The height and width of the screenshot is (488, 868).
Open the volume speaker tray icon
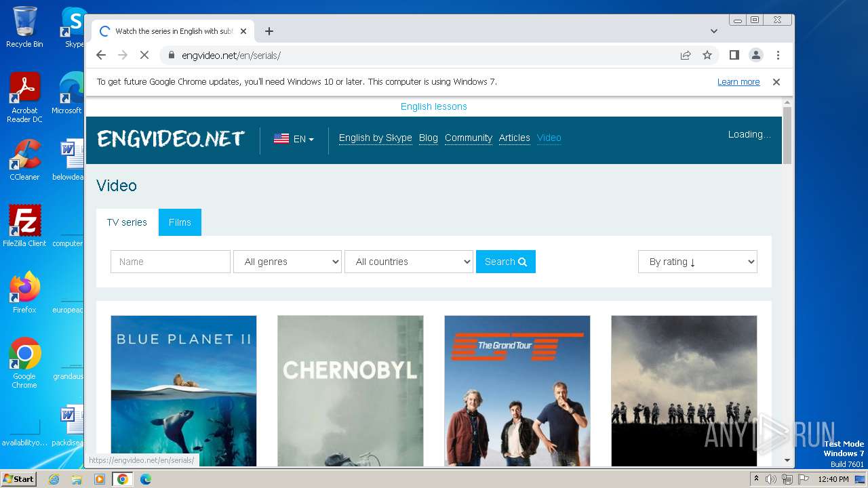pyautogui.click(x=771, y=479)
